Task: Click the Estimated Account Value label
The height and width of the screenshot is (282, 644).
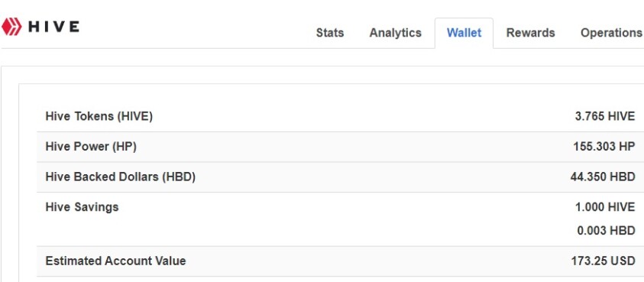Action: click(x=115, y=261)
